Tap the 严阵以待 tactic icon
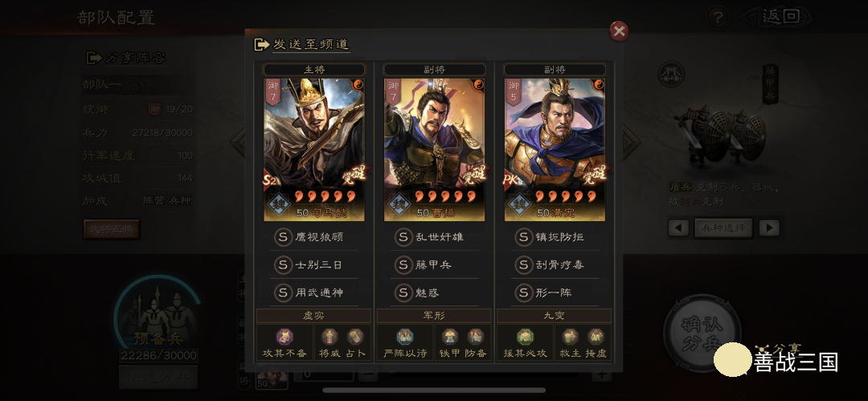This screenshot has height=401, width=868. click(404, 337)
